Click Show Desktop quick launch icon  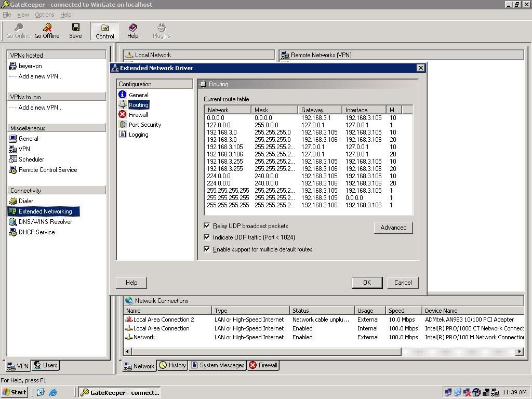[x=41, y=392]
